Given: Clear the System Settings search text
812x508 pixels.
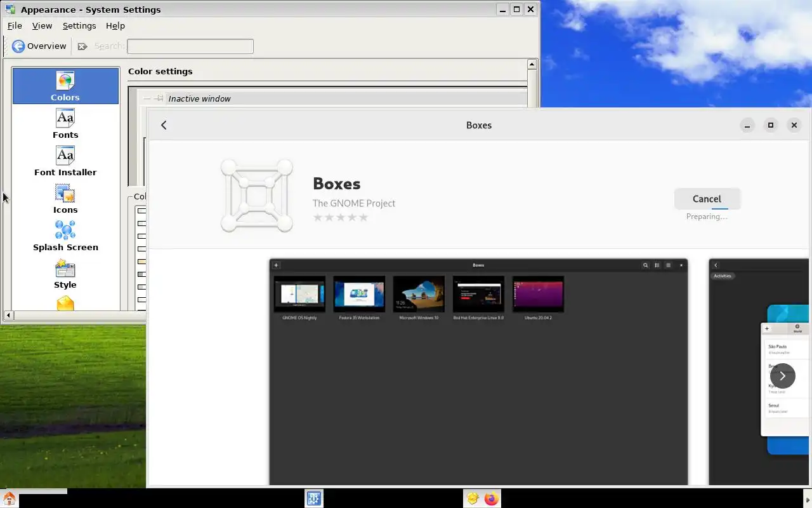Looking at the screenshot, I should (x=82, y=46).
